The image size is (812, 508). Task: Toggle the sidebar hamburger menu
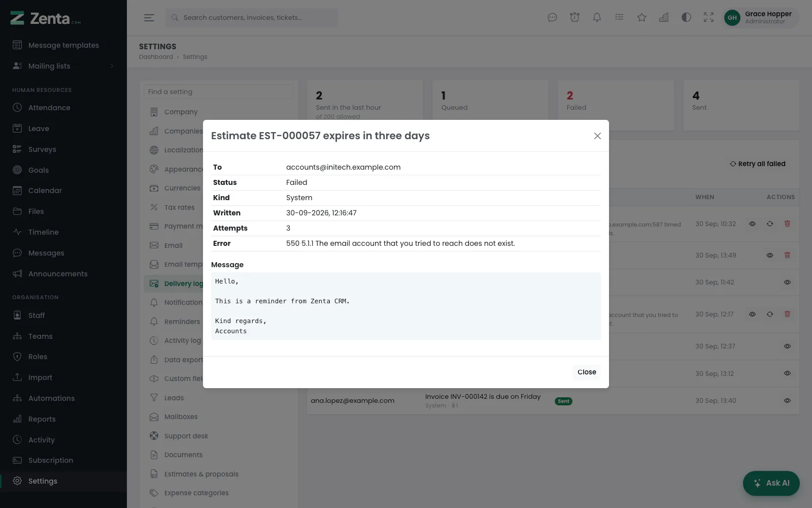pos(149,18)
